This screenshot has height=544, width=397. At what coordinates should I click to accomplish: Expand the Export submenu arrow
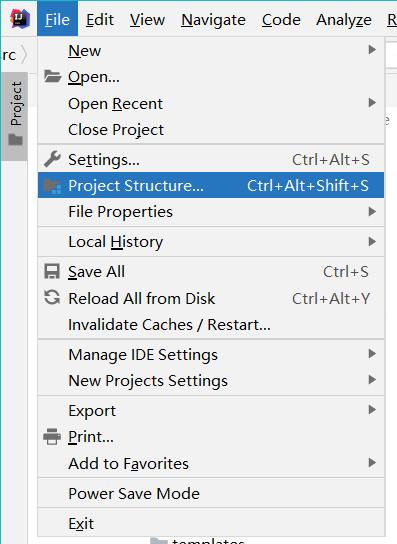372,410
